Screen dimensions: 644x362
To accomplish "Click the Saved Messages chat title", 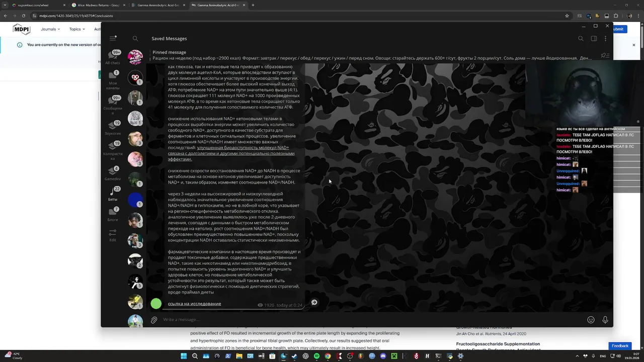I will click(169, 38).
